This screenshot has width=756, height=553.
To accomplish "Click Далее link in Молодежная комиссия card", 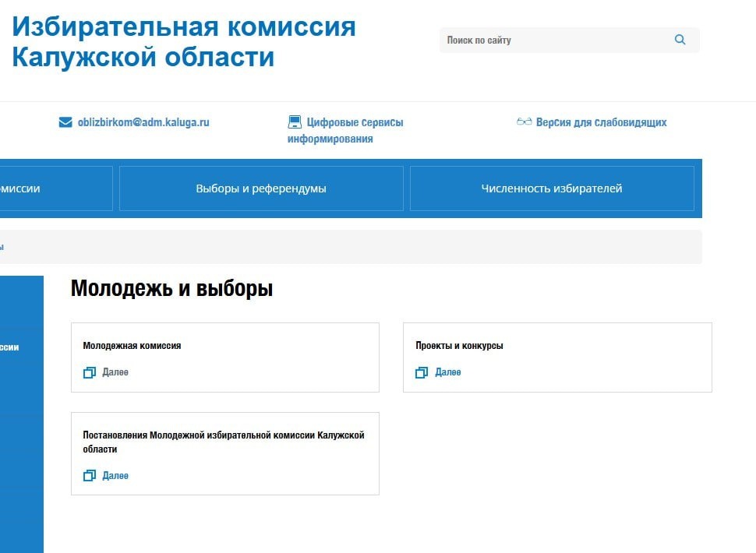I will [115, 372].
